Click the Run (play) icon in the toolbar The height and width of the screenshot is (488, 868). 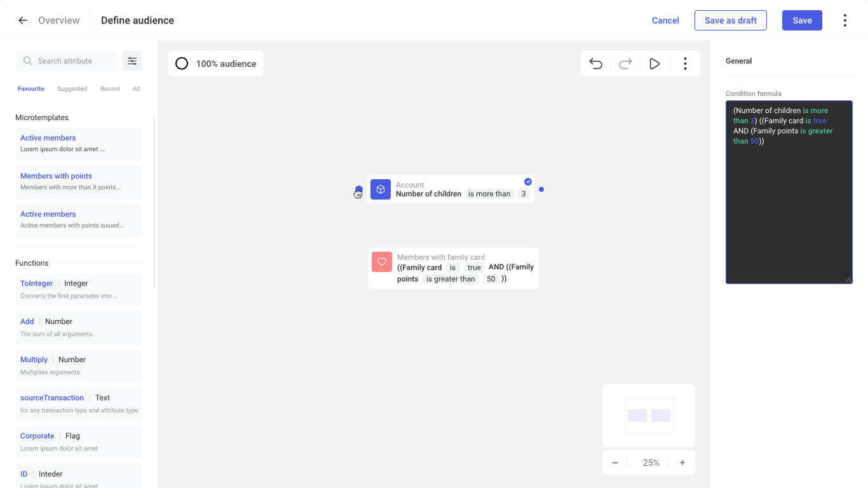point(655,64)
